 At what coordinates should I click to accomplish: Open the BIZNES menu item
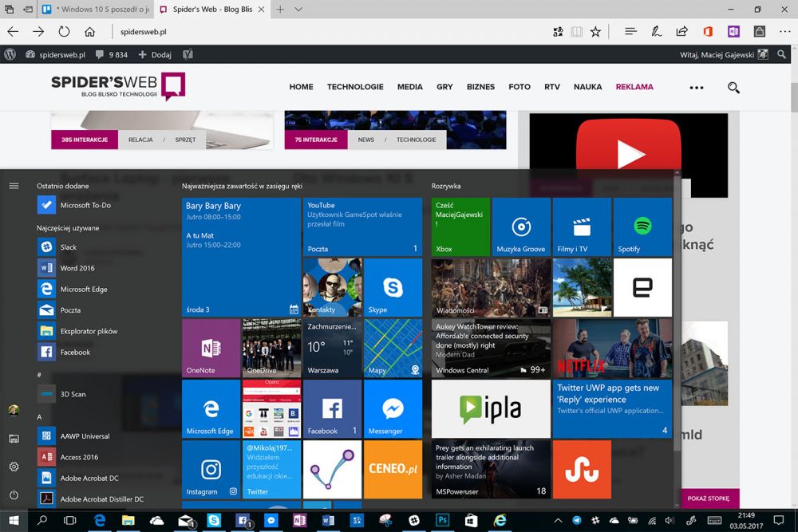(480, 87)
